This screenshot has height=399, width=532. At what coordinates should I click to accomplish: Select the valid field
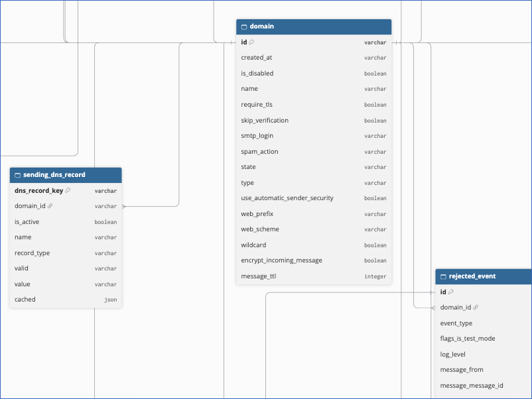tap(66, 268)
